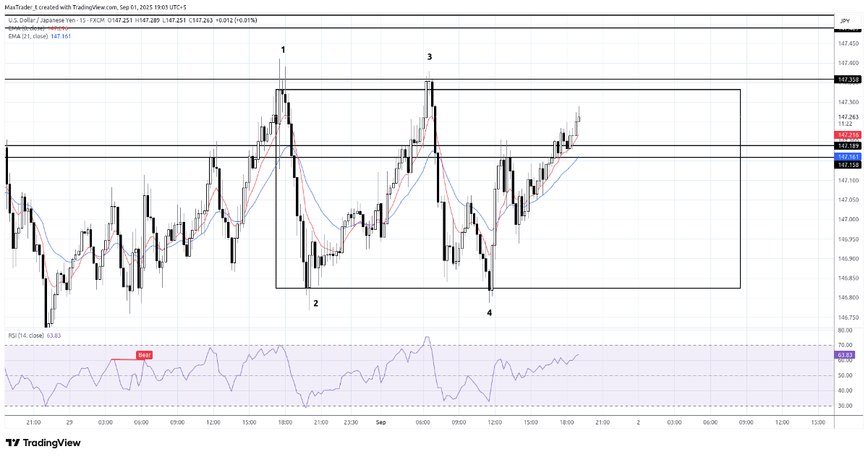This screenshot has height=457, width=868.
Task: Click the wave label 4 marker
Action: [x=490, y=312]
